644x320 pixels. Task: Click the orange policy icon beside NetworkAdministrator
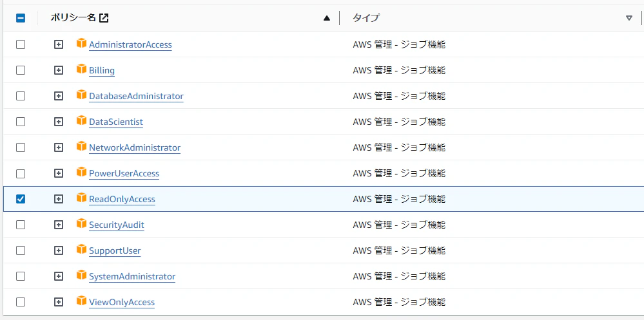[81, 146]
